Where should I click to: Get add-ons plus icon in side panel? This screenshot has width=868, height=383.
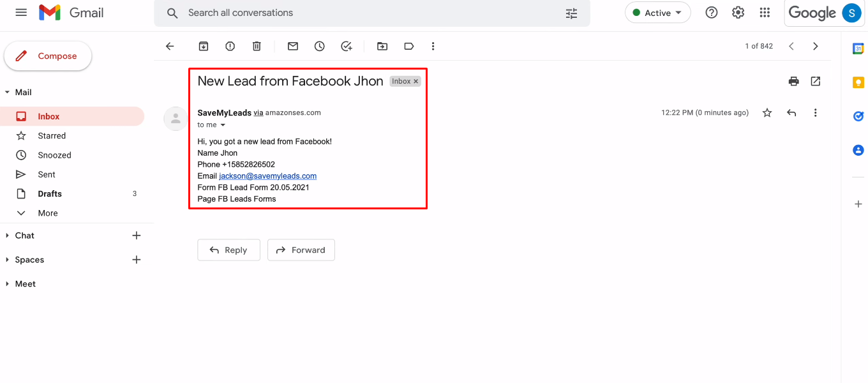858,204
